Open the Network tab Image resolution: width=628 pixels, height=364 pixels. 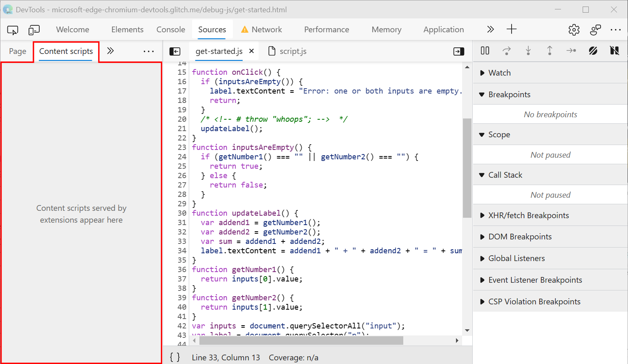261,29
